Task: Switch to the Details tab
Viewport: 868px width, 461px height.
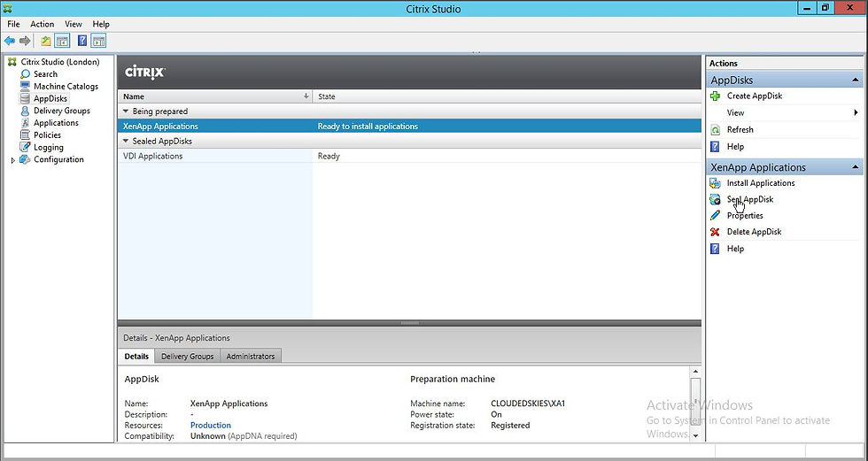Action: point(136,356)
